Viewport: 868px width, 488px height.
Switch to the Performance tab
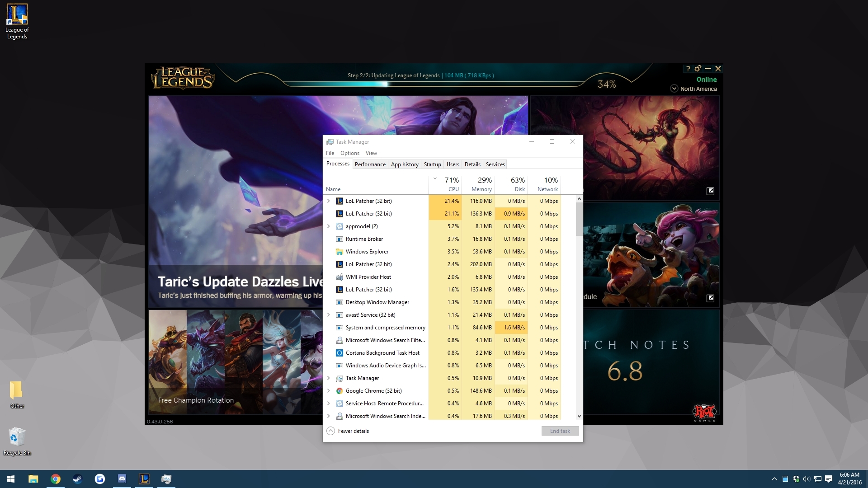click(x=370, y=164)
